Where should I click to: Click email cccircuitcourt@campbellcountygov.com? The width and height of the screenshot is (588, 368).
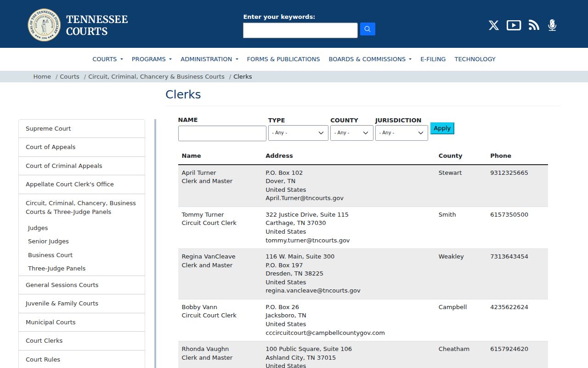(x=325, y=333)
